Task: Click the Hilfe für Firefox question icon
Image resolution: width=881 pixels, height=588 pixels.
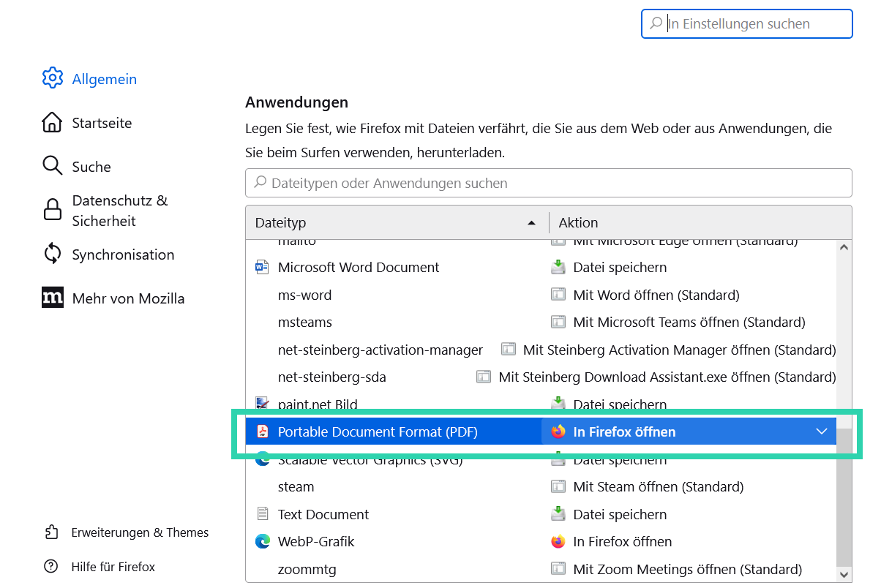Action: [51, 567]
